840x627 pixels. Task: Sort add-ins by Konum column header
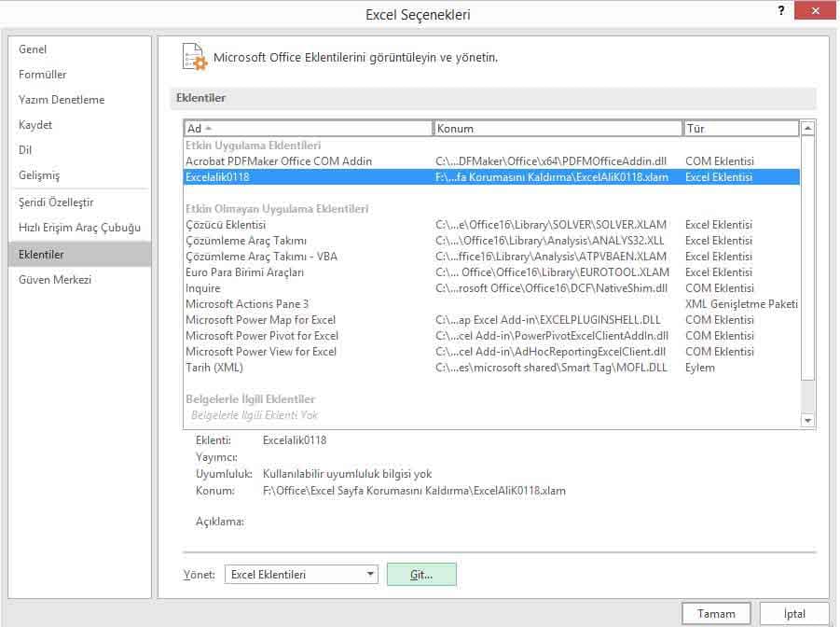pyautogui.click(x=557, y=129)
